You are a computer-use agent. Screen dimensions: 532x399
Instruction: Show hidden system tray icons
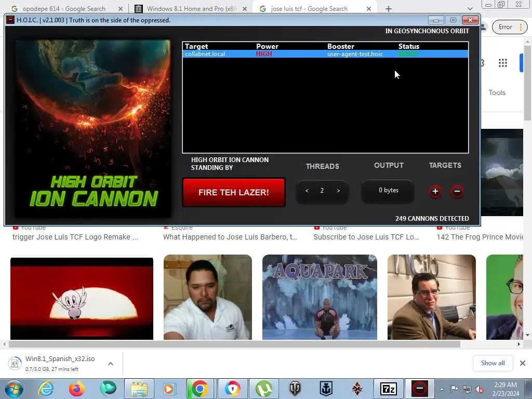[x=442, y=389]
